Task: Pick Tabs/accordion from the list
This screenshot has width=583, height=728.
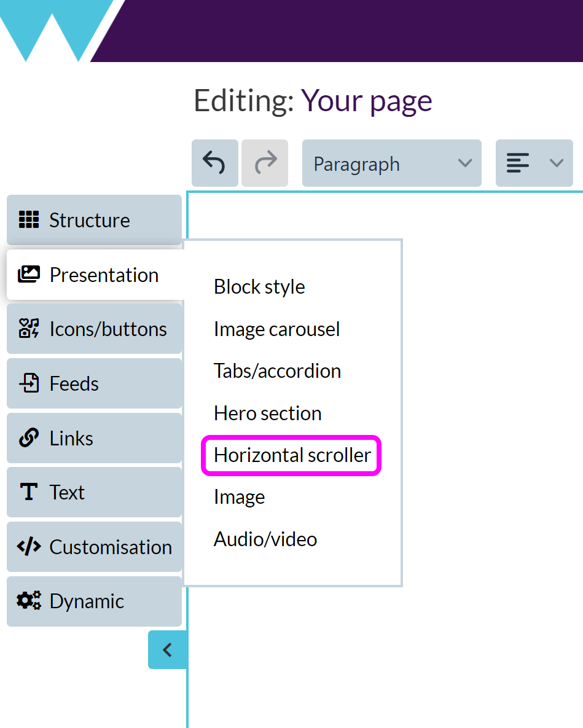Action: pos(277,371)
